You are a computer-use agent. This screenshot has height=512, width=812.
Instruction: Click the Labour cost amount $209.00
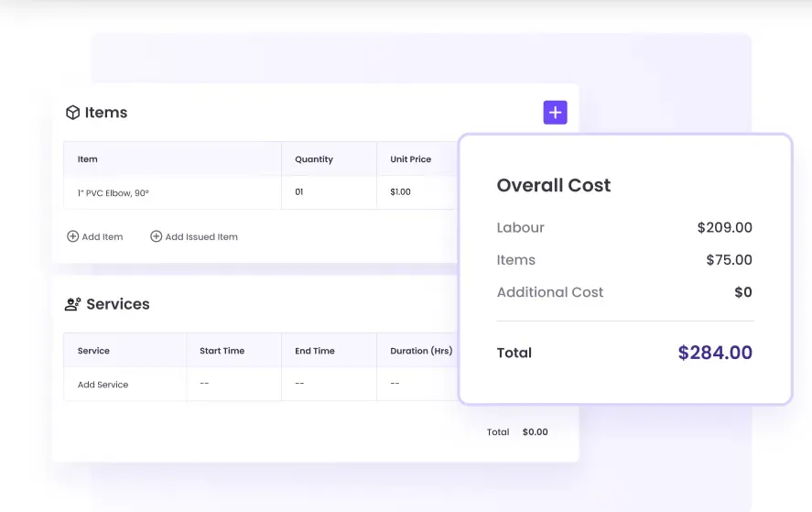pos(724,228)
